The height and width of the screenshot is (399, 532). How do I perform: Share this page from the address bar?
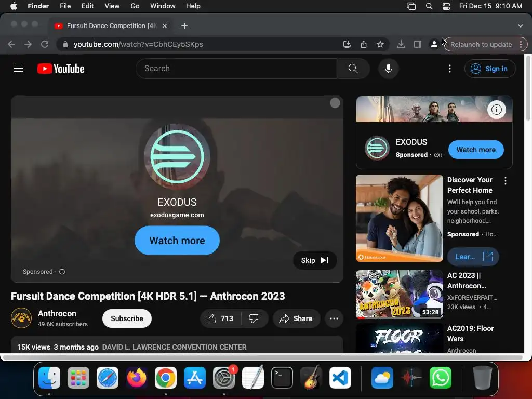(364, 45)
